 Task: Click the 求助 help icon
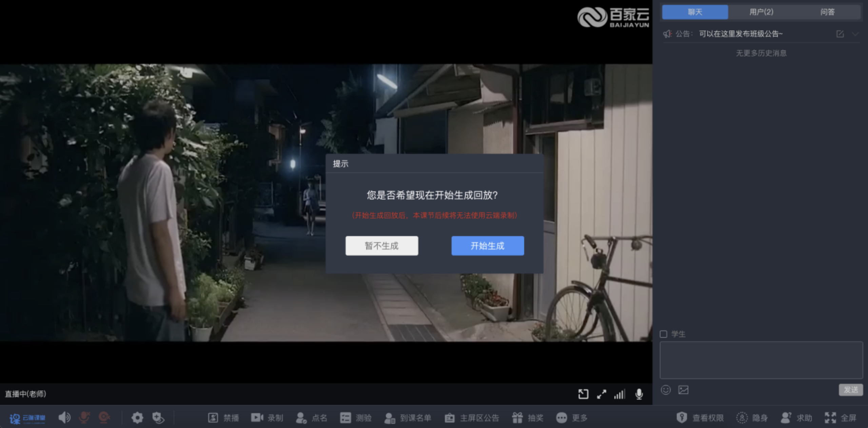(796, 418)
